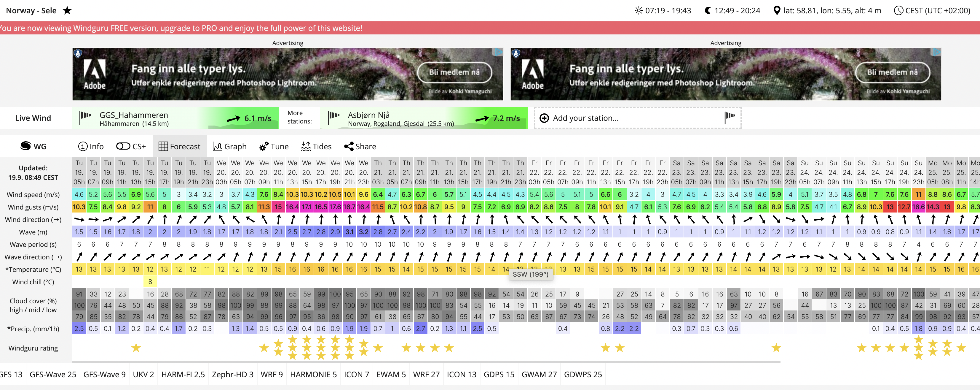This screenshot has width=980, height=390.
Task: Select the ICON 13 model tab
Action: [x=461, y=374]
